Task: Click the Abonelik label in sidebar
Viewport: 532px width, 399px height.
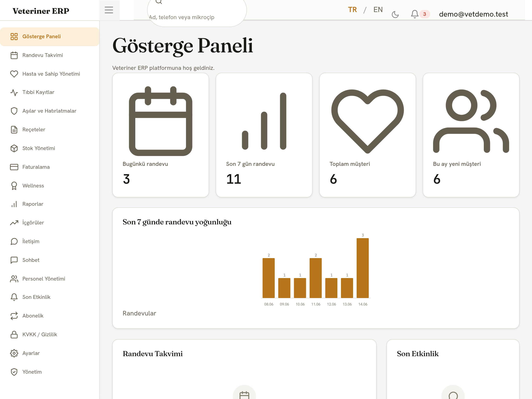Action: tap(33, 316)
